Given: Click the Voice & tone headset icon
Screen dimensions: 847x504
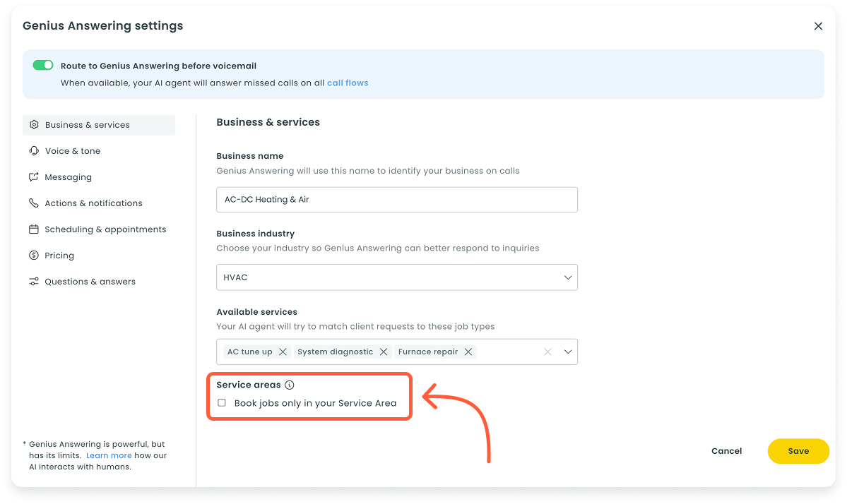Looking at the screenshot, I should [33, 151].
